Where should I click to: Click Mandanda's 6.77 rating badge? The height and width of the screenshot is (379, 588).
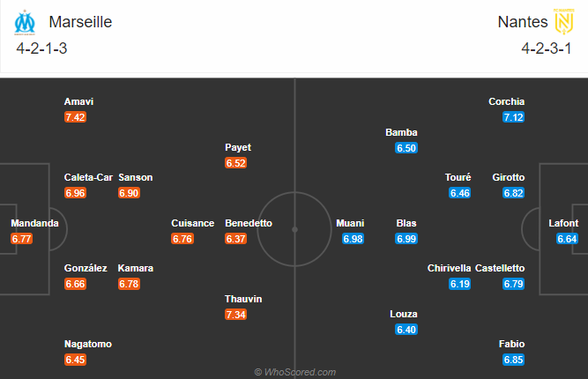pyautogui.click(x=21, y=239)
